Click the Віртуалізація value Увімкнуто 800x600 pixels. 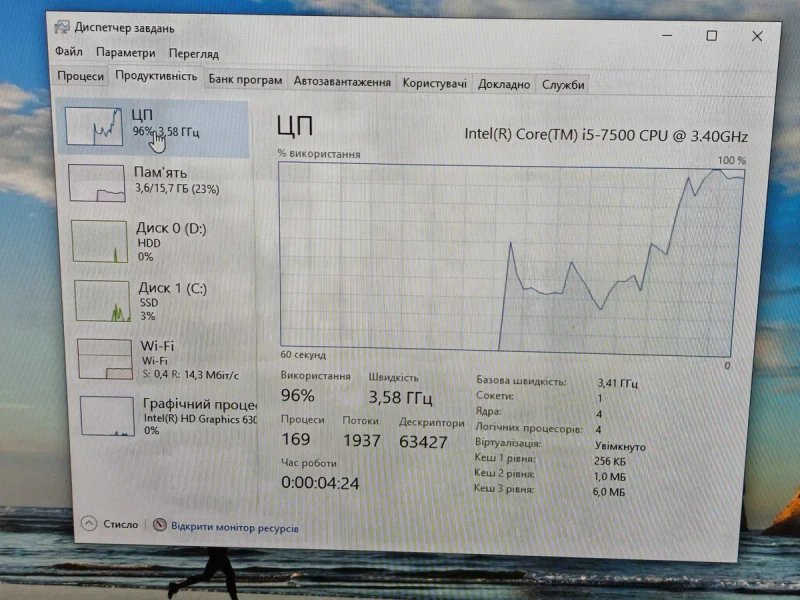point(620,446)
